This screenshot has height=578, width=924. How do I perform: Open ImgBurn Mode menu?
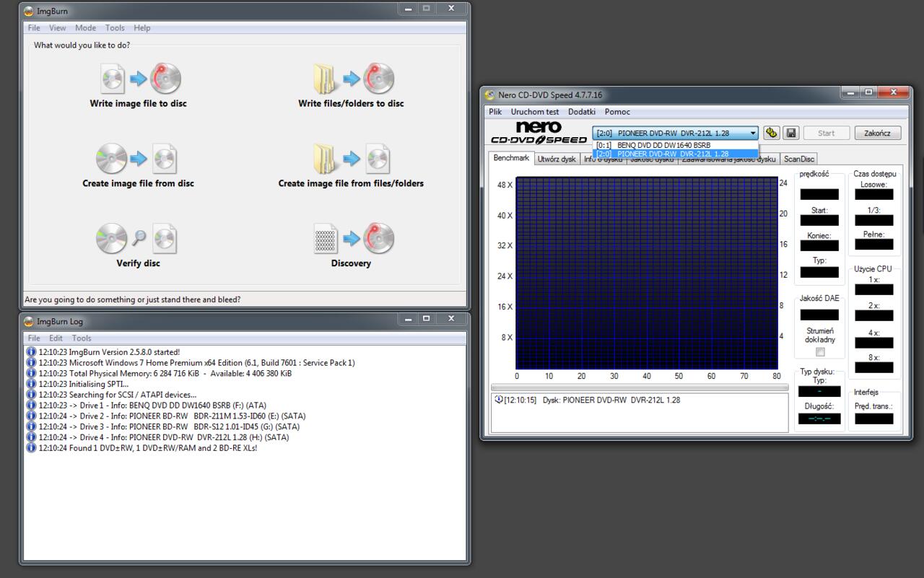(x=85, y=27)
